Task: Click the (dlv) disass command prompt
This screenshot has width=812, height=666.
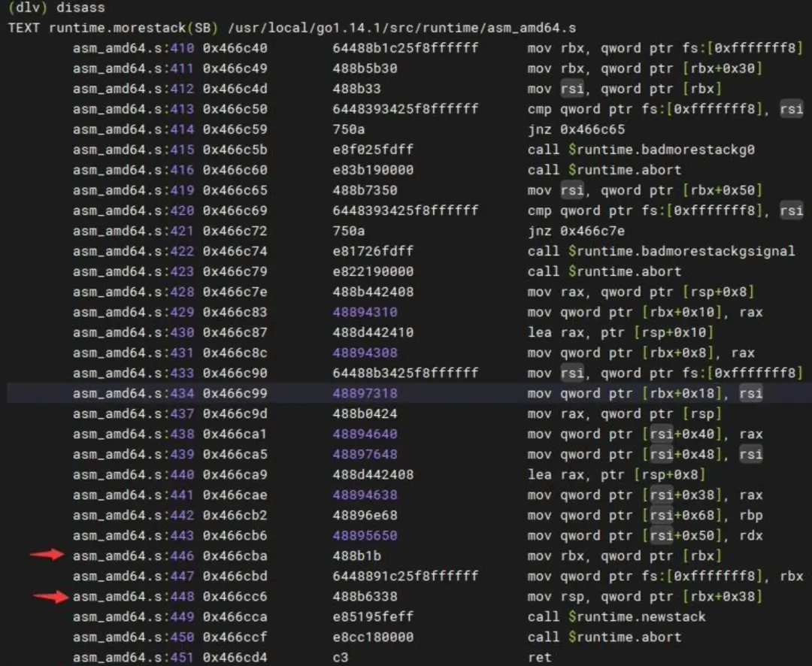Action: point(56,8)
